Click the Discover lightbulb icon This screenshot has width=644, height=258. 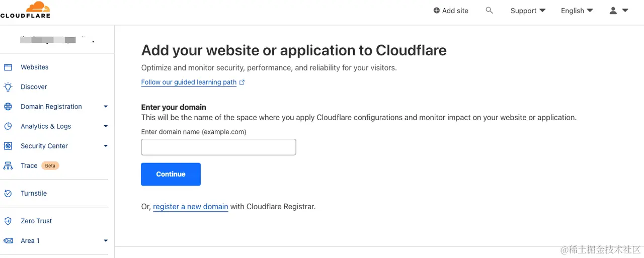8,87
